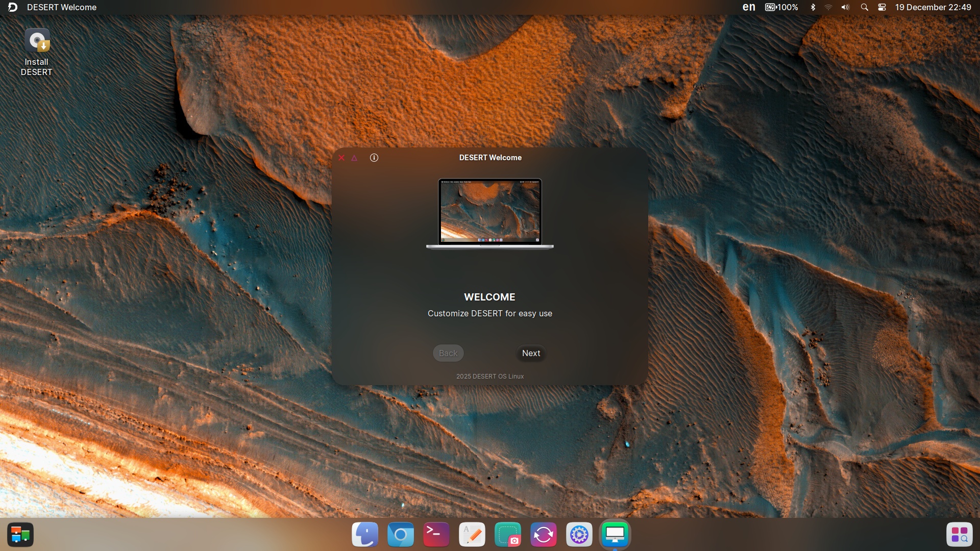Open the file manager in the dock
980x551 pixels.
(365, 535)
